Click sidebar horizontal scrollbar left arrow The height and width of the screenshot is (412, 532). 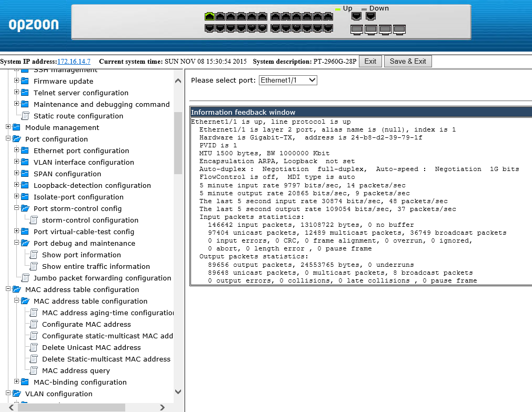[11, 407]
